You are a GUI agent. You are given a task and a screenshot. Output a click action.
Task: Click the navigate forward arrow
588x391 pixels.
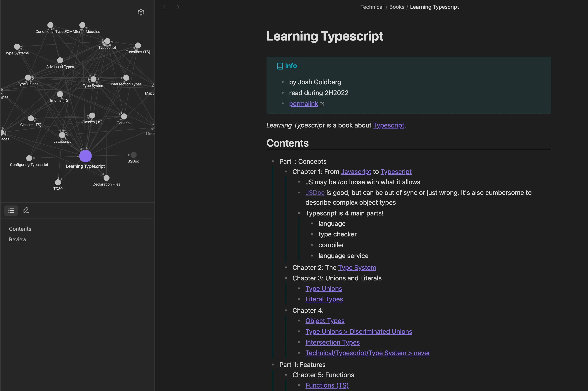(x=177, y=7)
